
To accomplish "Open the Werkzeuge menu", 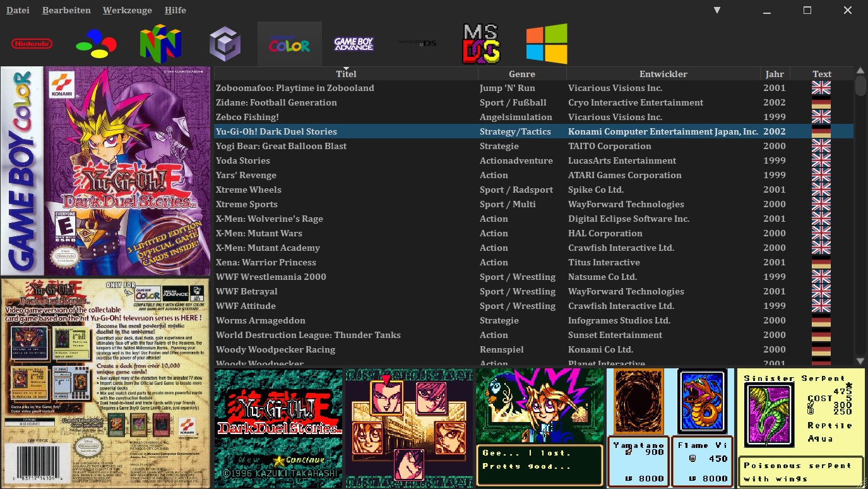I will [128, 10].
